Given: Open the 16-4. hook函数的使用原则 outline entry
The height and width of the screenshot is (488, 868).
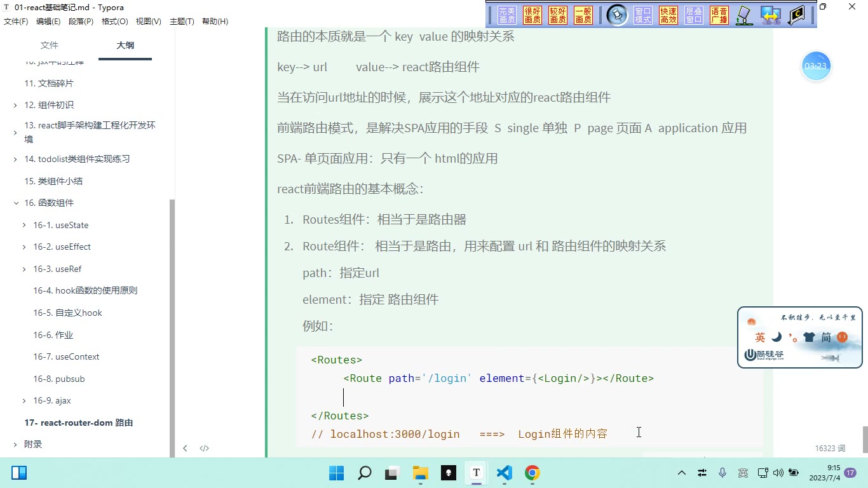Looking at the screenshot, I should (86, 291).
